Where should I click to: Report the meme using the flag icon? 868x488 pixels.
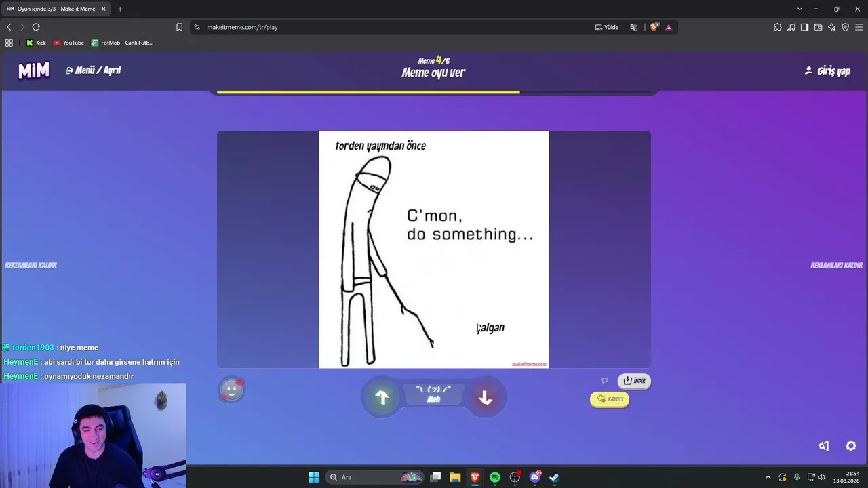click(x=605, y=381)
